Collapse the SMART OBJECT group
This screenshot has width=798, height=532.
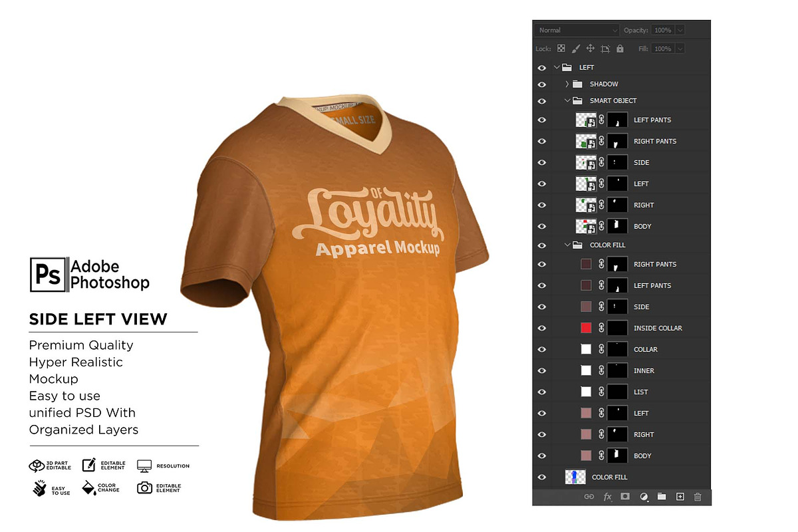pos(567,101)
